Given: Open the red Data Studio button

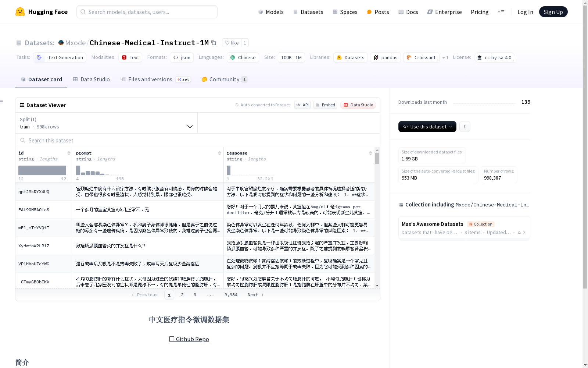Looking at the screenshot, I should click(x=358, y=105).
